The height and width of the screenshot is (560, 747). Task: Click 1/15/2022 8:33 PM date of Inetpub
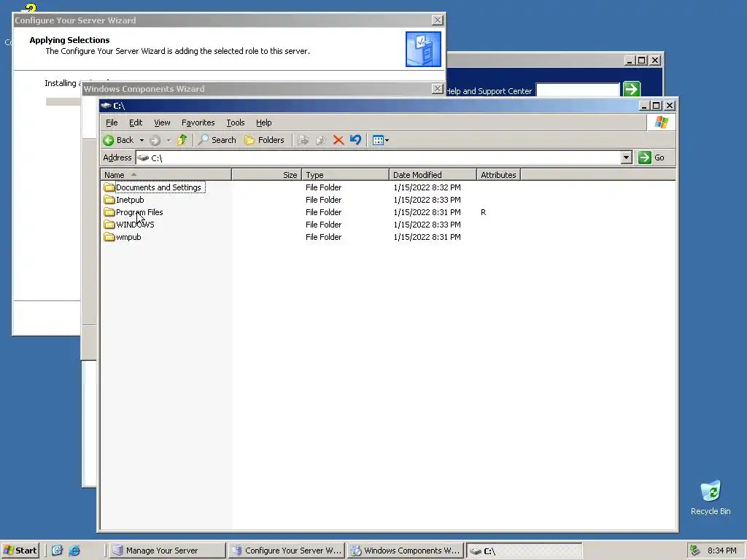pos(427,200)
